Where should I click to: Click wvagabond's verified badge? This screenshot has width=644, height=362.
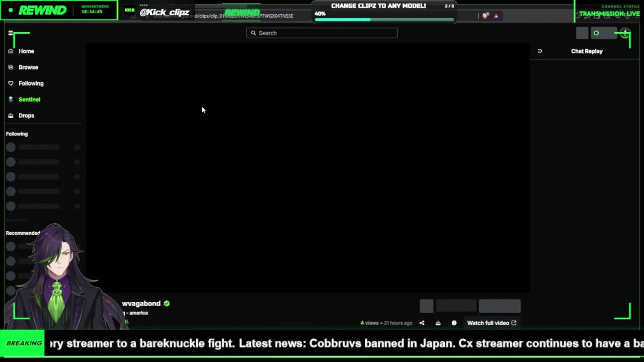[167, 304]
